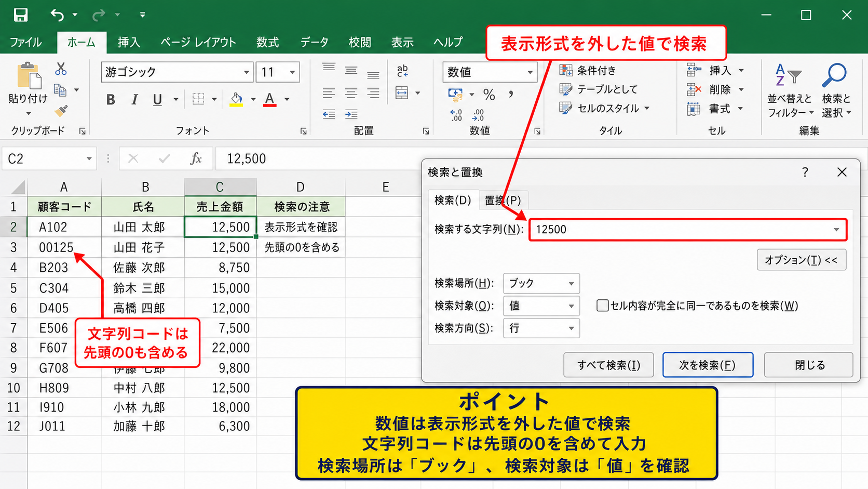
Task: Open the 游ゴシック font name dropdown
Action: pyautogui.click(x=247, y=72)
